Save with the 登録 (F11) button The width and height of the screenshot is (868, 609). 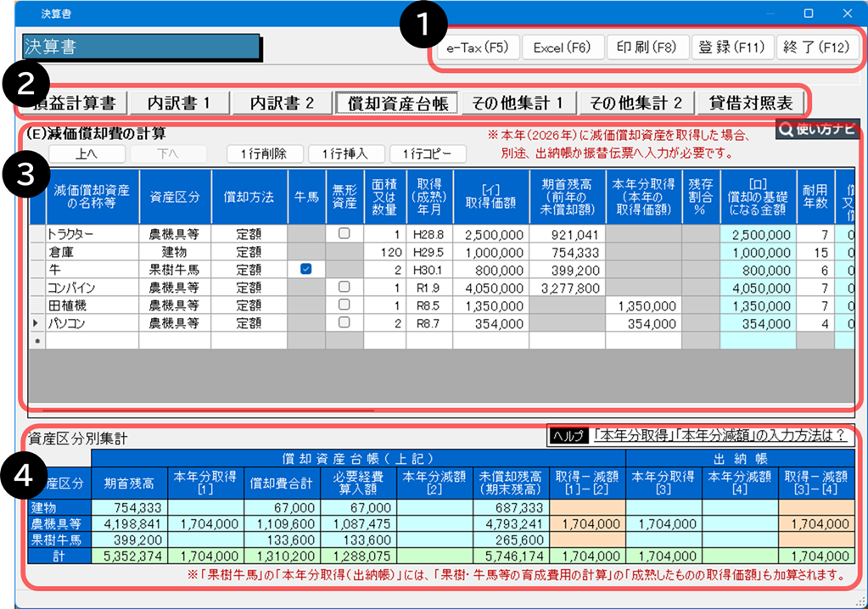pyautogui.click(x=731, y=47)
